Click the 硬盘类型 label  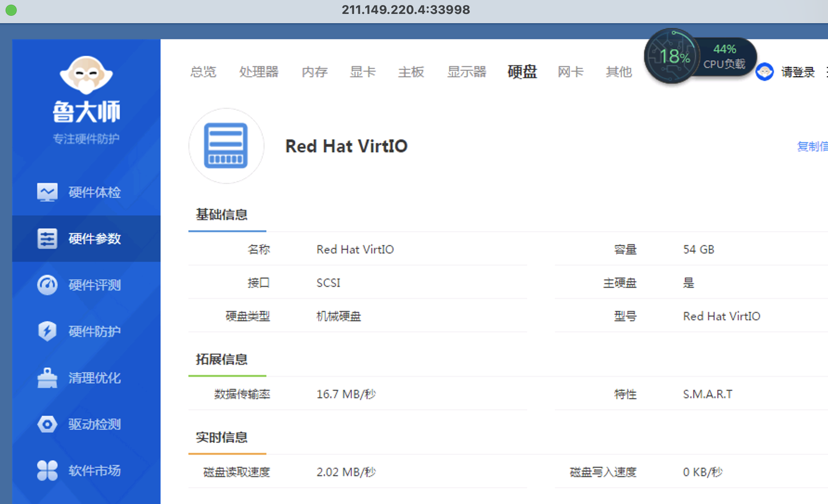click(248, 317)
